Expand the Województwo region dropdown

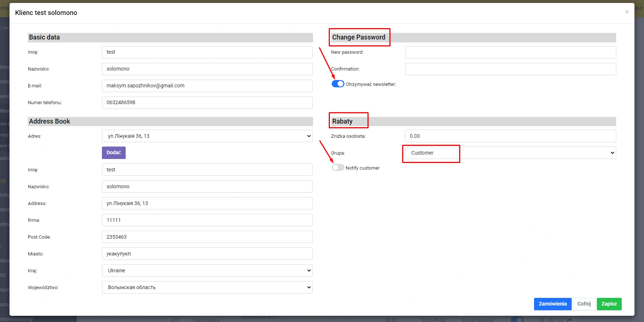[x=207, y=287]
